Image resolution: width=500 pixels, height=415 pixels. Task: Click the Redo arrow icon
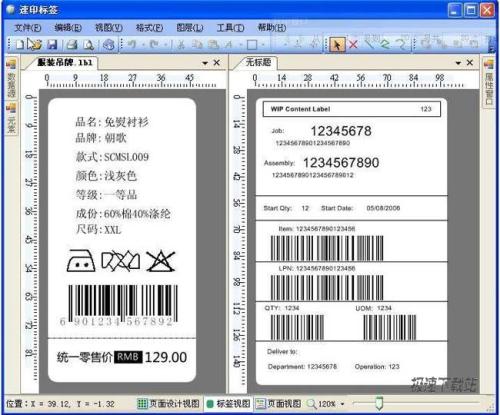(x=154, y=44)
